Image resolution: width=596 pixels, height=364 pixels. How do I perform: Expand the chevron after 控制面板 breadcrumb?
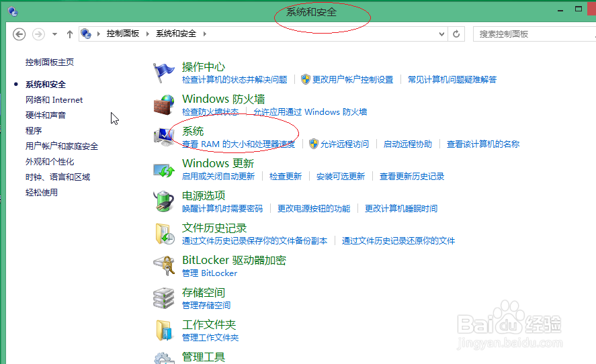(x=148, y=34)
